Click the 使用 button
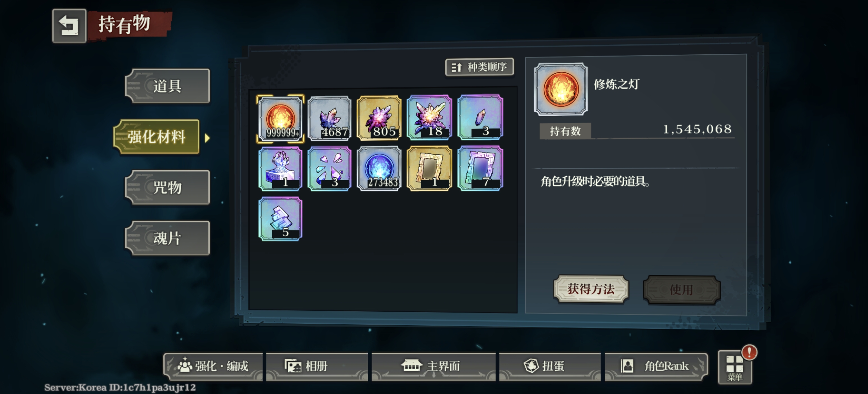Viewport: 868px width, 394px height. [681, 290]
